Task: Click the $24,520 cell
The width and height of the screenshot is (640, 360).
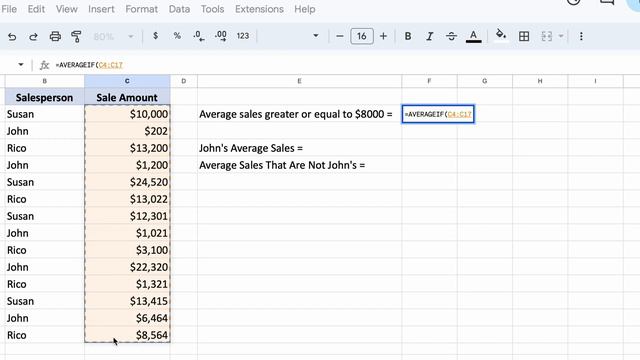Action: pos(127,182)
